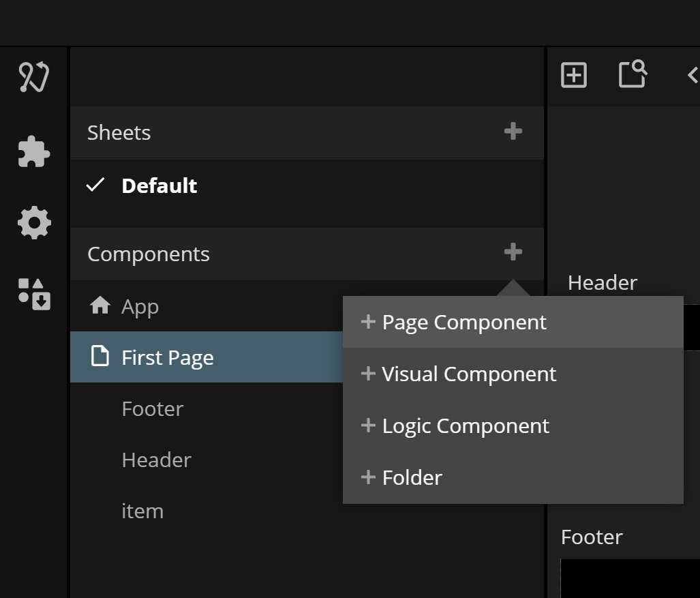Select the item component in the list
700x598 pixels.
(x=142, y=511)
